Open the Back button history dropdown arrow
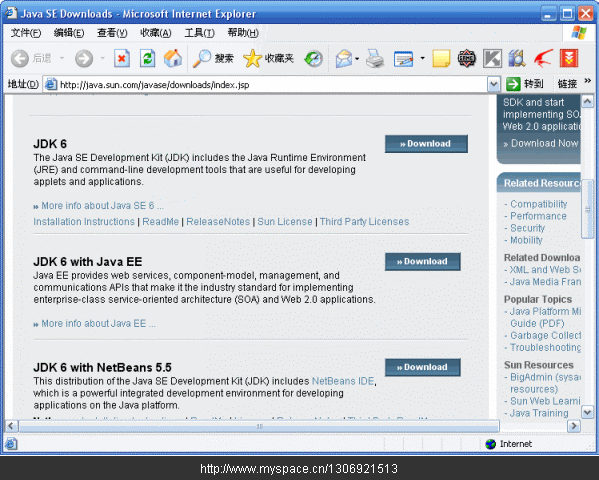599x480 pixels. point(62,58)
